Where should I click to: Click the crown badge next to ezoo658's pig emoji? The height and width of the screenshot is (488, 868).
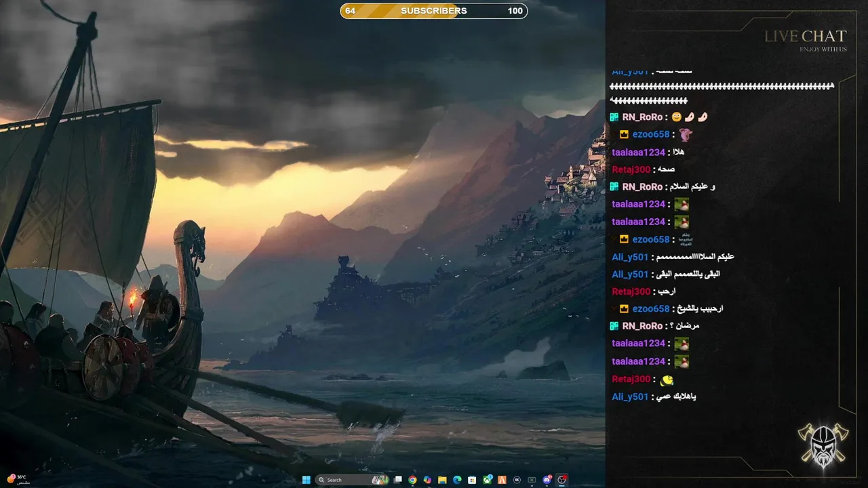click(x=624, y=135)
